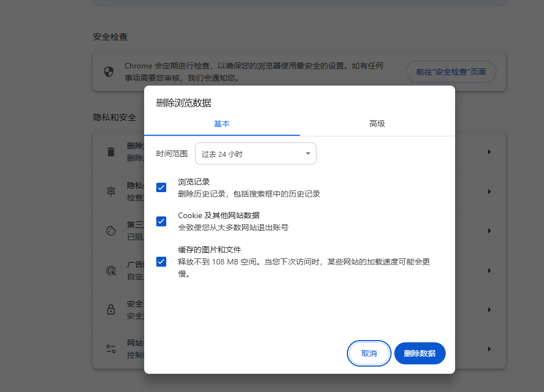The width and height of the screenshot is (544, 392).
Task: Click the 删除数据 button
Action: point(420,353)
